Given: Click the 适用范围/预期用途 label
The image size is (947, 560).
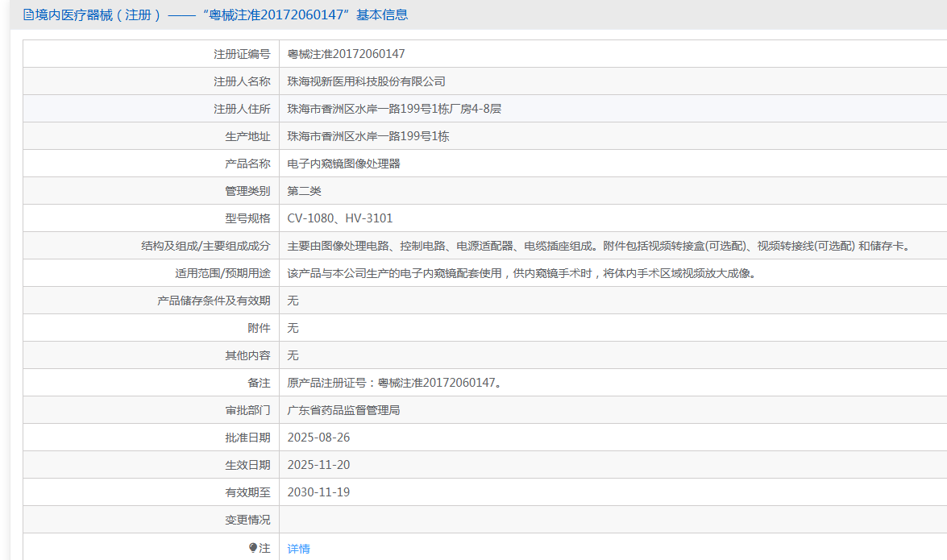Looking at the screenshot, I should 223,273.
